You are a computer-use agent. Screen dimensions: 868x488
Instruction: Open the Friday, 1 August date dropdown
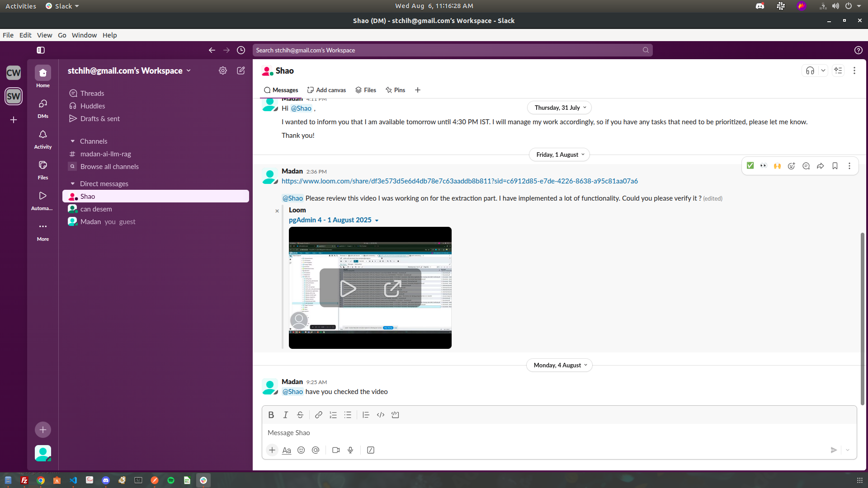(x=560, y=155)
